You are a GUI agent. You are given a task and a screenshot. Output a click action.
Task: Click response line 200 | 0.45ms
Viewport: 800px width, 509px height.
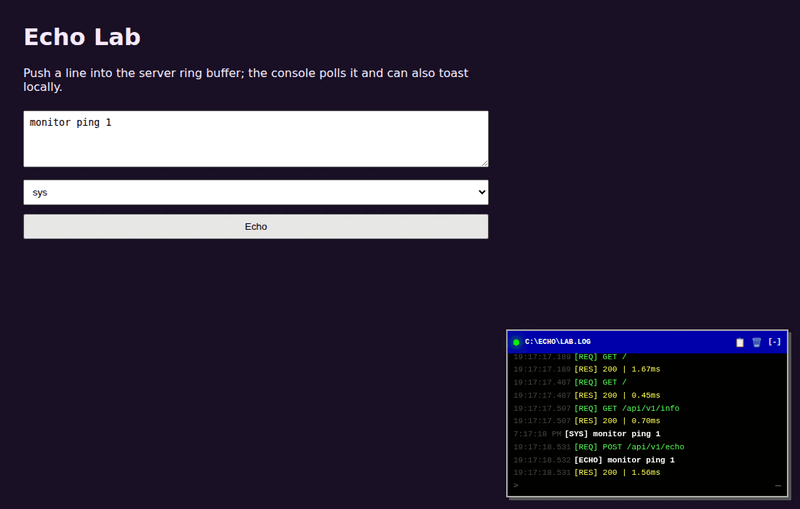tap(587, 395)
